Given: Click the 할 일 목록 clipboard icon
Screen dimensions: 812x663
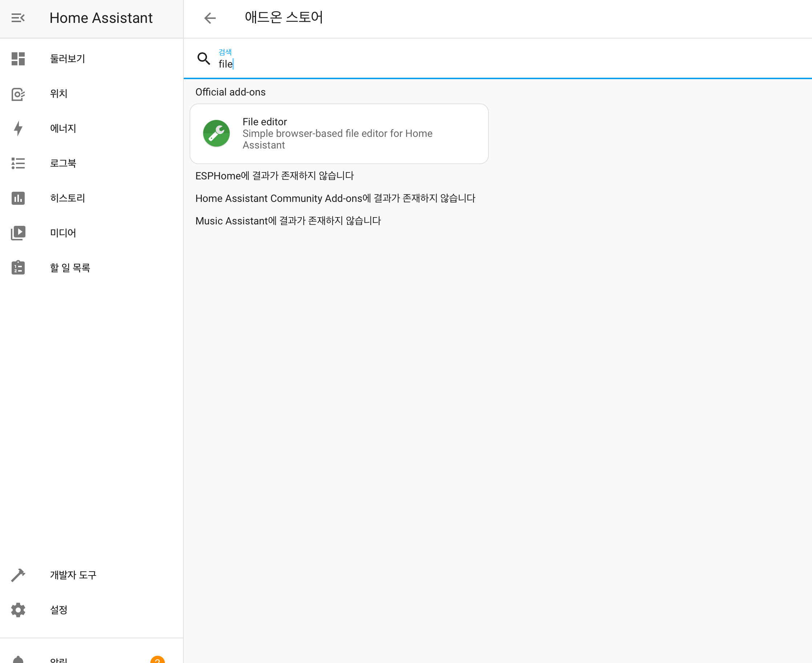Looking at the screenshot, I should pyautogui.click(x=18, y=268).
